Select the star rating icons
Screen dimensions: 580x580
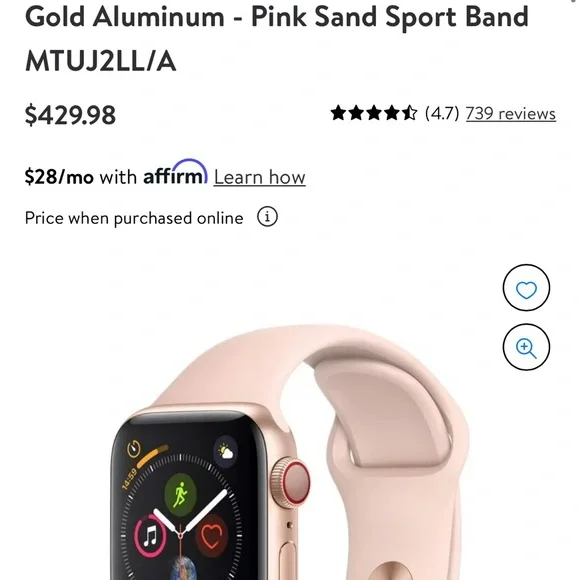(374, 113)
